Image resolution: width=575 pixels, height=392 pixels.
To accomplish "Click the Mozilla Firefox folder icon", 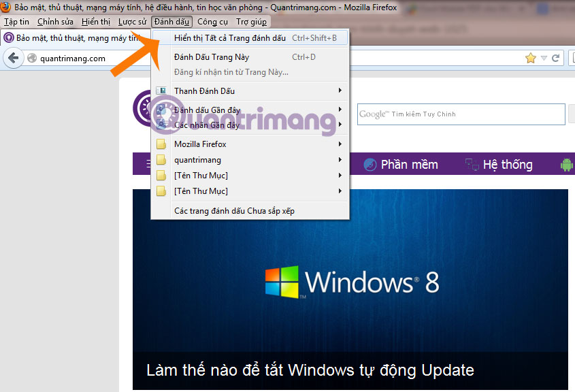I will (x=161, y=144).
